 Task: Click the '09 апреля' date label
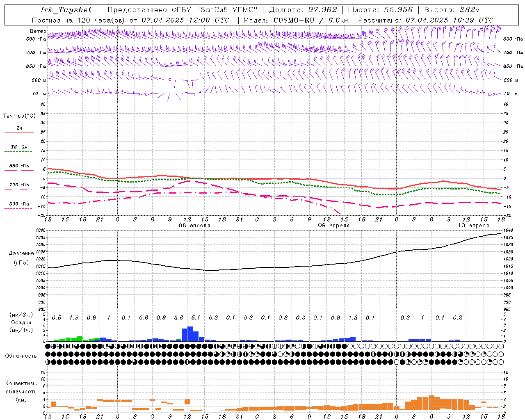[334, 226]
